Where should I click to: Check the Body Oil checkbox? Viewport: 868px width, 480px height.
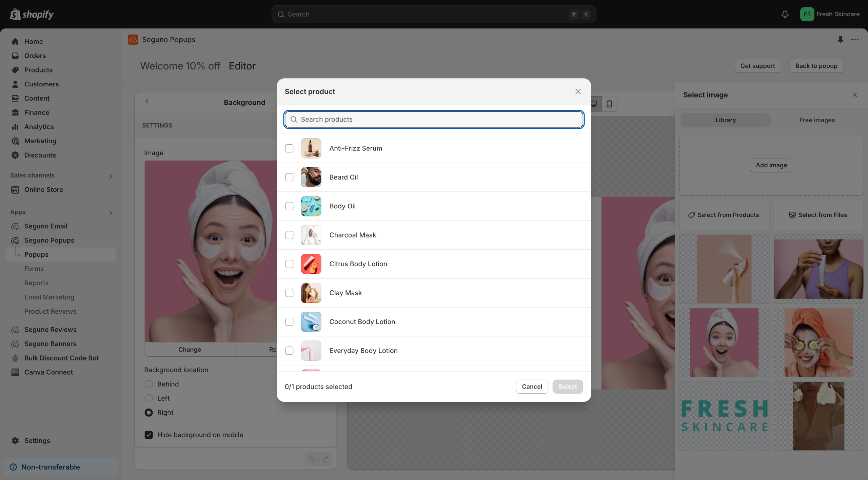tap(289, 206)
